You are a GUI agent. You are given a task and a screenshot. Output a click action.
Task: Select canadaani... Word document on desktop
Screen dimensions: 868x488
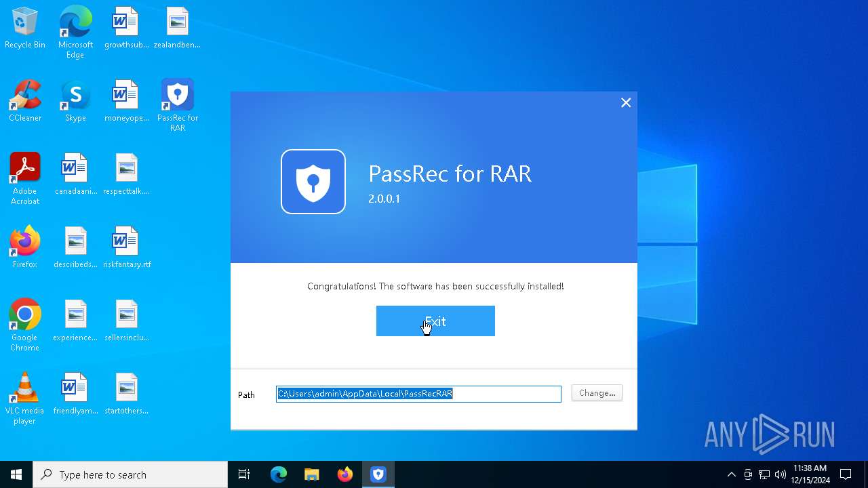coord(75,175)
